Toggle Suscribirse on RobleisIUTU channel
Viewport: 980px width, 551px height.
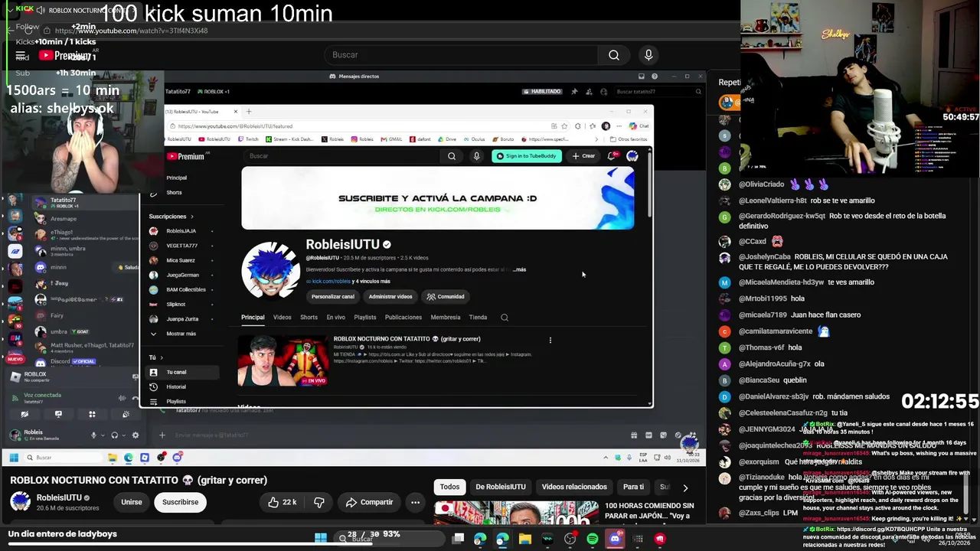pyautogui.click(x=180, y=502)
